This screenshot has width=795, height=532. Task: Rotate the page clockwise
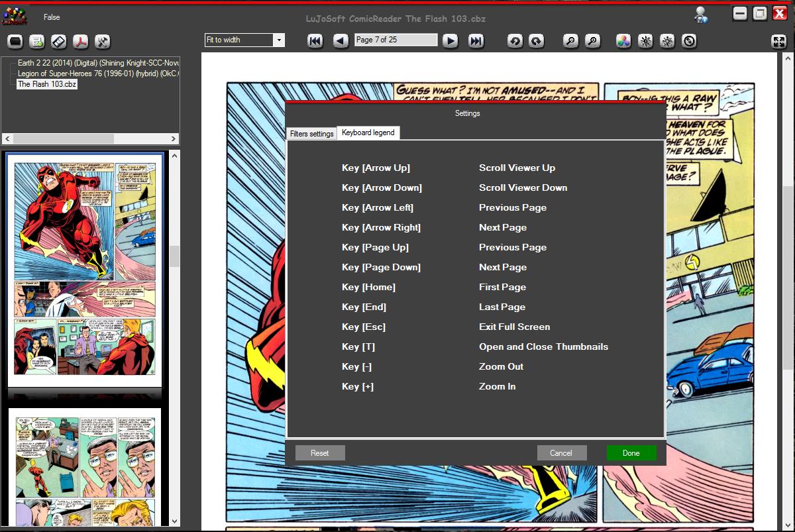click(537, 41)
